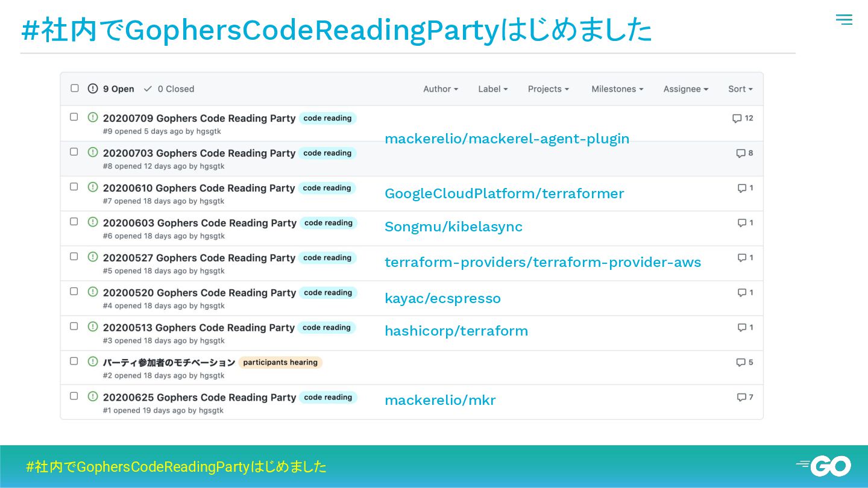Click the open-issue icon beside 9 Open

click(93, 89)
